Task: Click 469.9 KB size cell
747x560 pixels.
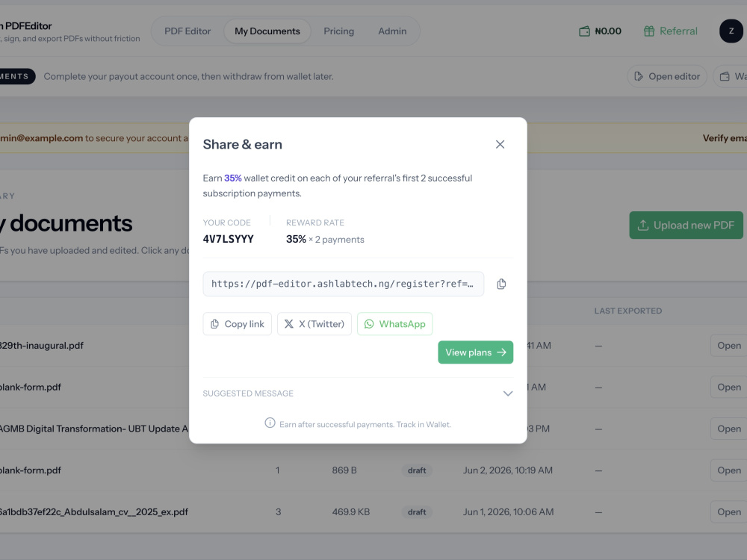Action: point(351,512)
